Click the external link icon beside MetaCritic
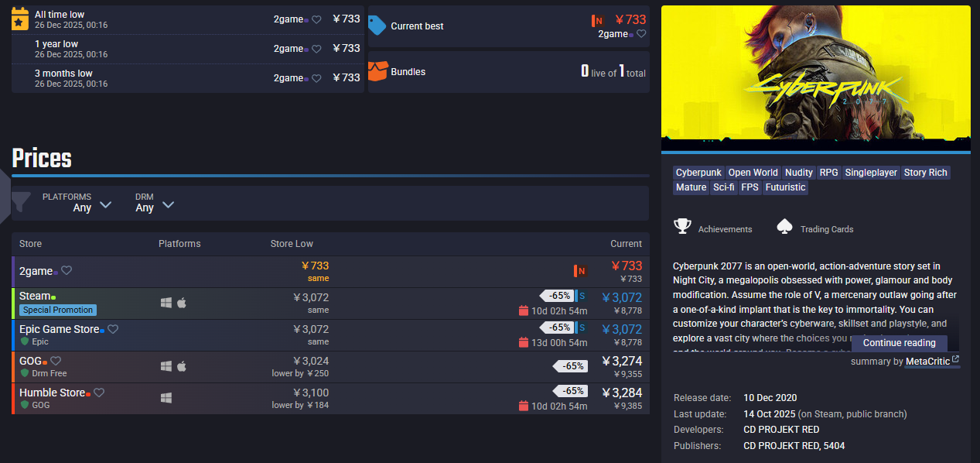Screen dimensions: 980x463 coord(955,359)
